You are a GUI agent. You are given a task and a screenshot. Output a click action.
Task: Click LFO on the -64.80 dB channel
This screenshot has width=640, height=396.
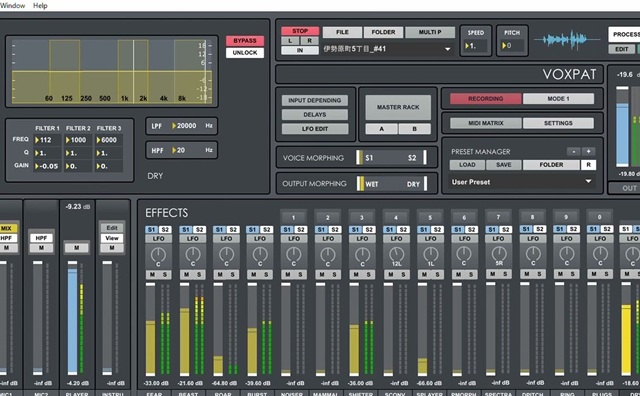pos(226,239)
